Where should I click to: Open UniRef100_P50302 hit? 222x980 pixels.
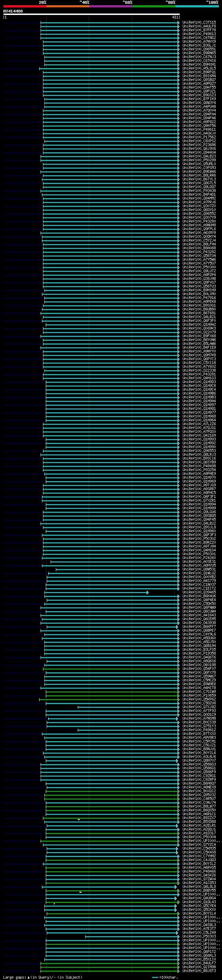pyautogui.click(x=199, y=539)
